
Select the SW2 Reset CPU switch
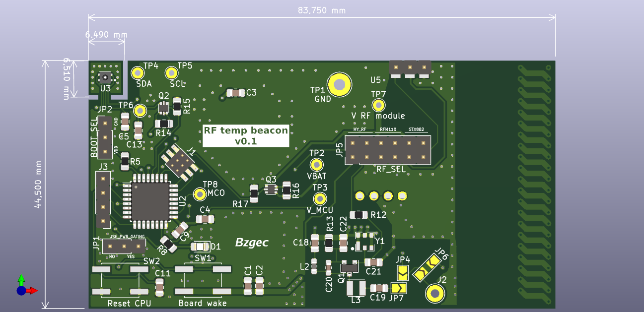click(x=120, y=280)
